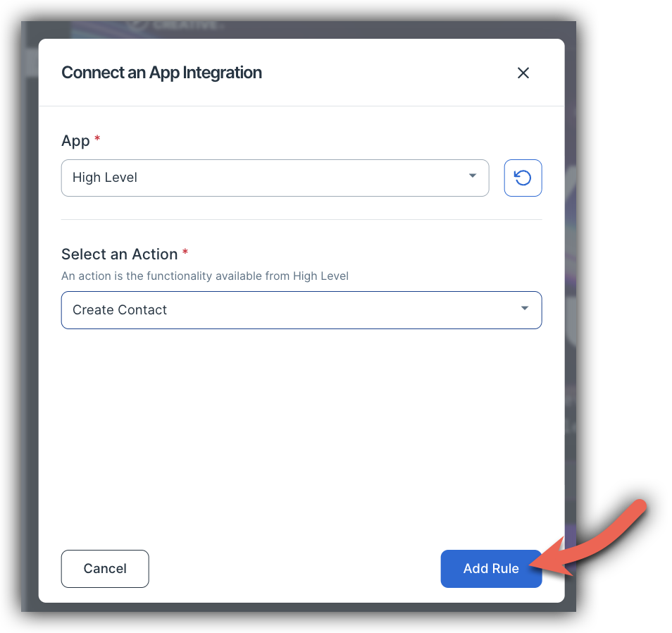
Task: Click the "High Level" selected value text
Action: click(105, 178)
